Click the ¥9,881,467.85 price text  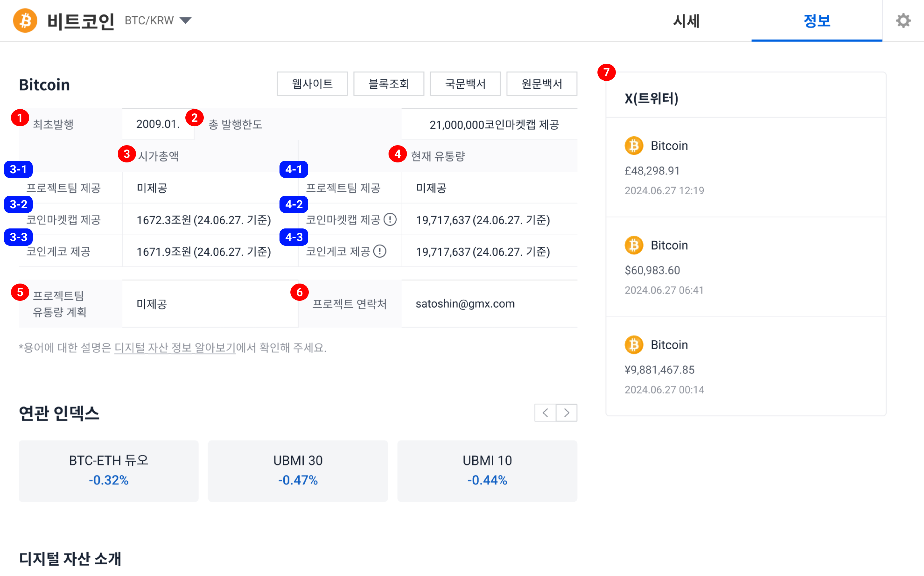[659, 370]
